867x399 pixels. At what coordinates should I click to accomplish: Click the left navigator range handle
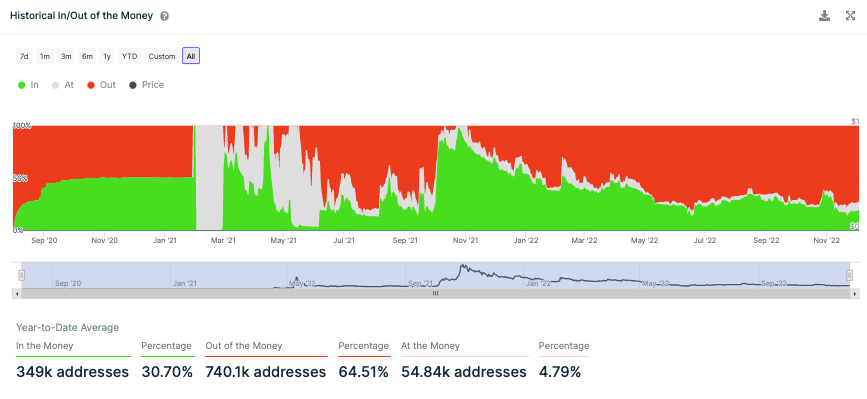22,275
